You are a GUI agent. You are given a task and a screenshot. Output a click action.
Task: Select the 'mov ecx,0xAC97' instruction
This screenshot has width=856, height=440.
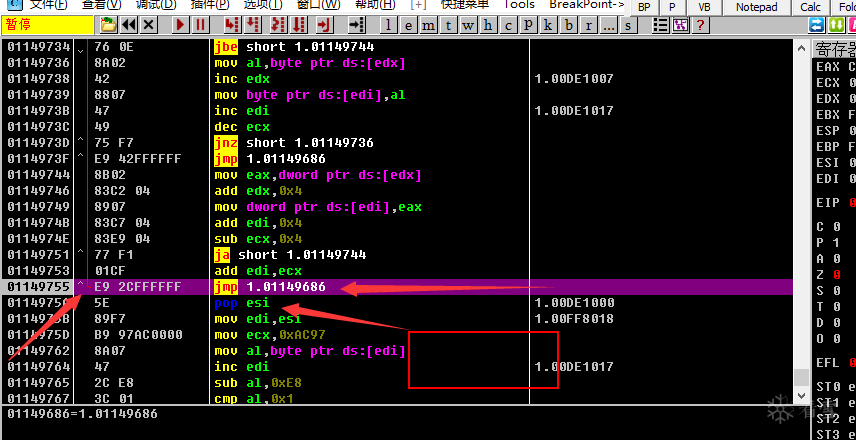click(270, 335)
